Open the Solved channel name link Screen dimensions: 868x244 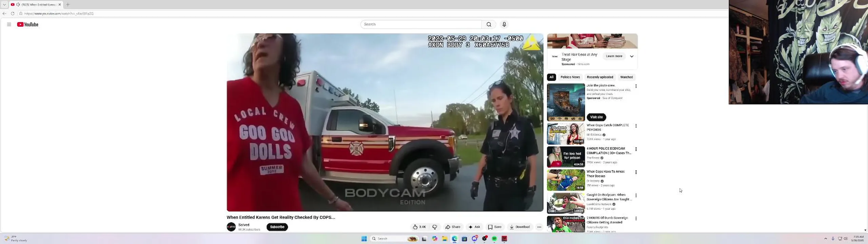point(244,225)
